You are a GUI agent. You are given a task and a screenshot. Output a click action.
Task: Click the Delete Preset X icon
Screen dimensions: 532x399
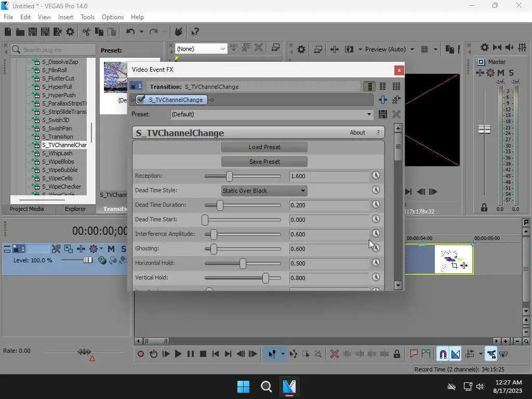(396, 114)
